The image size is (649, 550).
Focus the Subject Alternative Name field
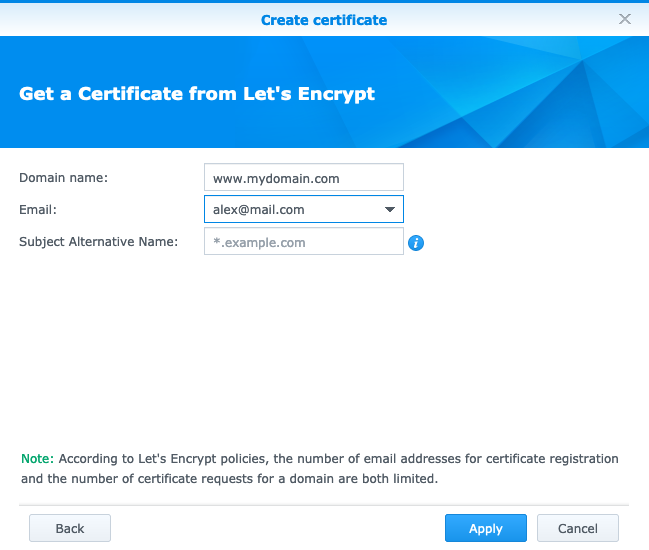click(304, 241)
